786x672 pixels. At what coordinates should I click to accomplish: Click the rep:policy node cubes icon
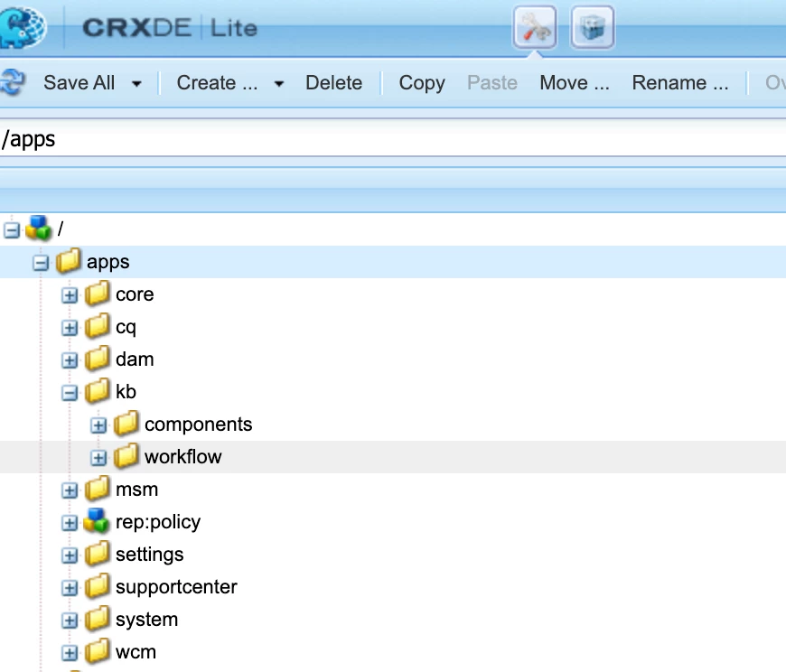click(x=97, y=521)
